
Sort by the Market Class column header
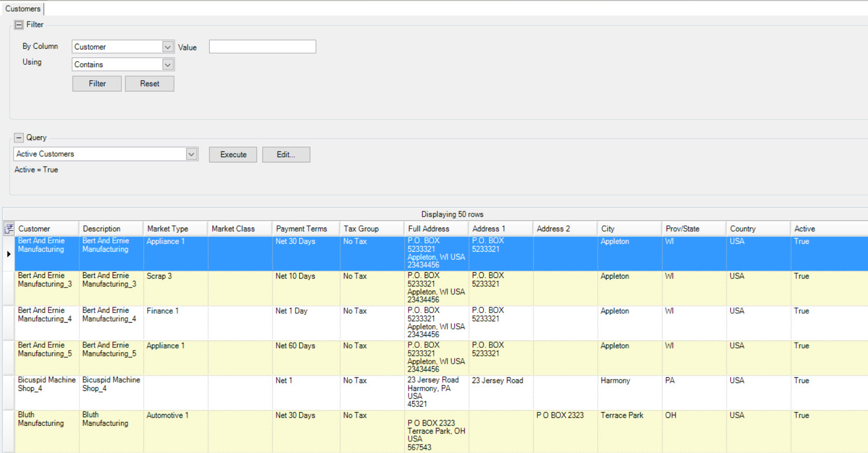point(240,229)
